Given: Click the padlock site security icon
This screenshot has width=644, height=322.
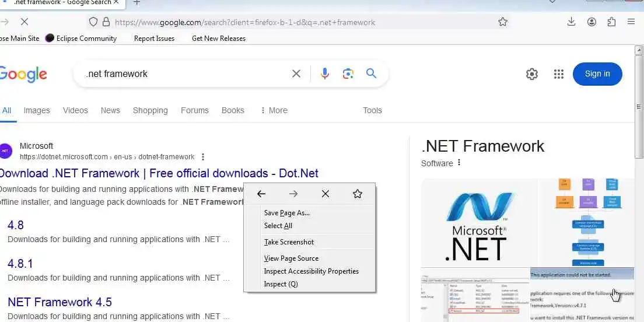Looking at the screenshot, I should click(106, 22).
